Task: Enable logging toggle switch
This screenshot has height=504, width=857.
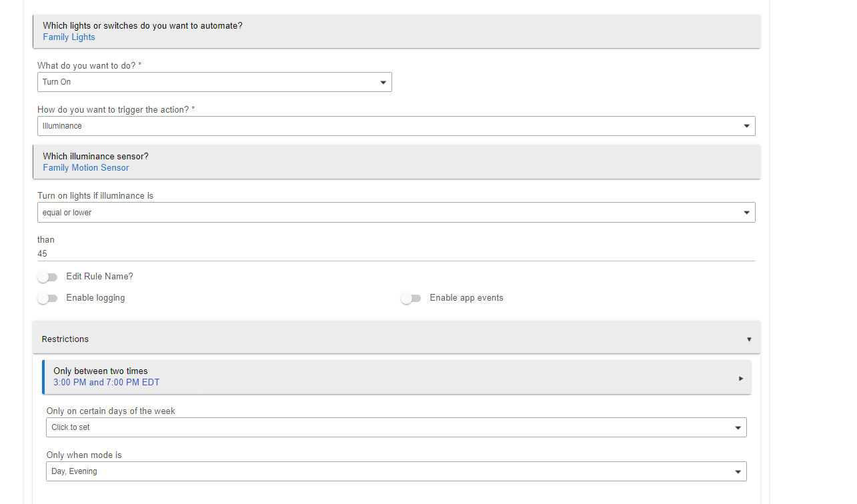Action: coord(47,298)
